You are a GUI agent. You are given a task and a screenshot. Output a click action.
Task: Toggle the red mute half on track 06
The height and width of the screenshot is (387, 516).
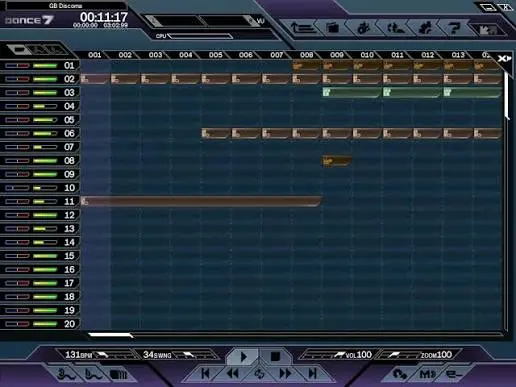pyautogui.click(x=23, y=134)
